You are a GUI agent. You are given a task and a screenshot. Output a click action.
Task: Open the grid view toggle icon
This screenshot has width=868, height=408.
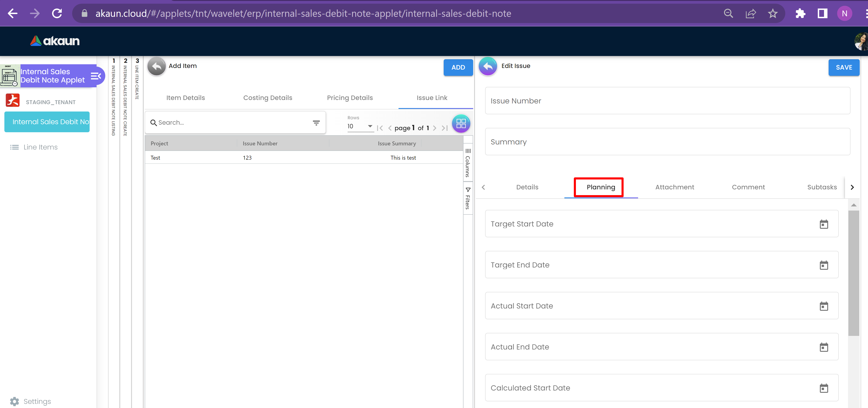pyautogui.click(x=461, y=124)
